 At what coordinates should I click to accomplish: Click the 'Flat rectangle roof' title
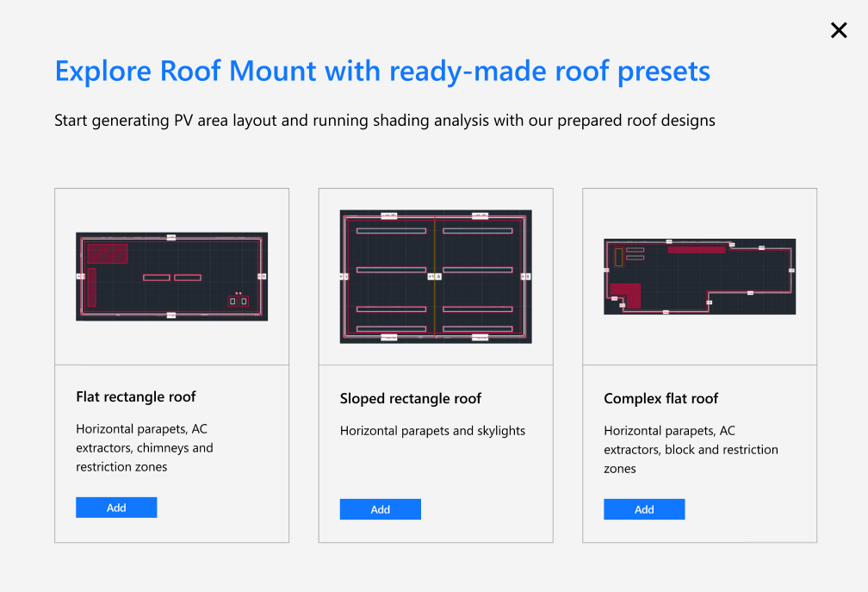(136, 396)
